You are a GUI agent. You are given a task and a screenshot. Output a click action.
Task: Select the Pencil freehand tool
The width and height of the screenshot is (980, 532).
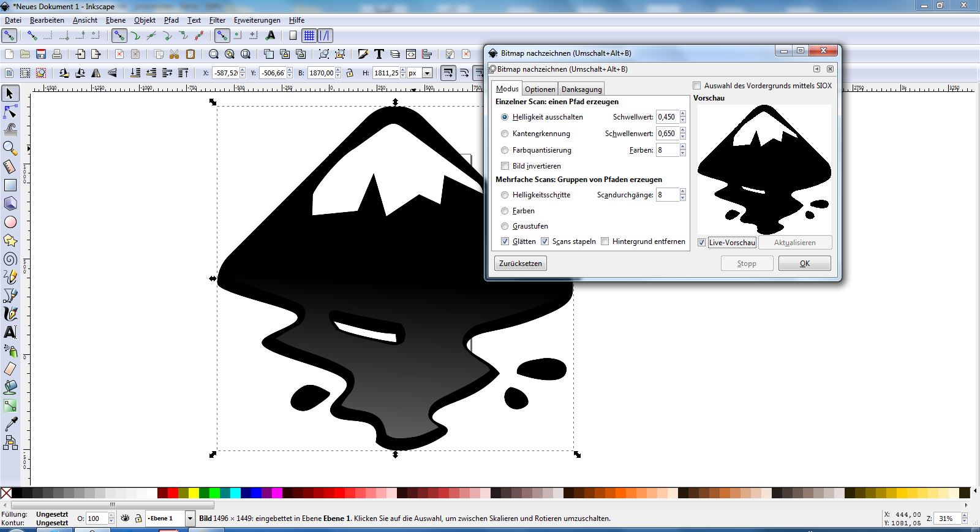coord(10,277)
